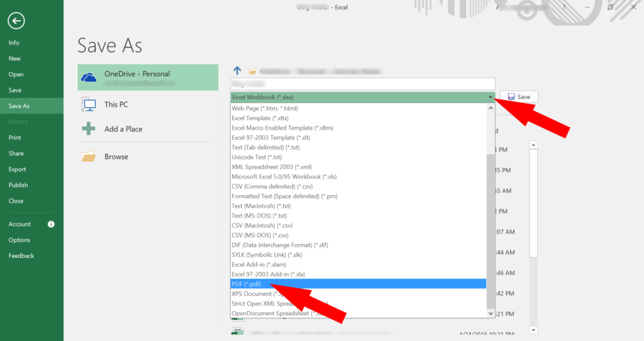Click the Browse folder icon
This screenshot has height=341, width=644.
[x=89, y=157]
